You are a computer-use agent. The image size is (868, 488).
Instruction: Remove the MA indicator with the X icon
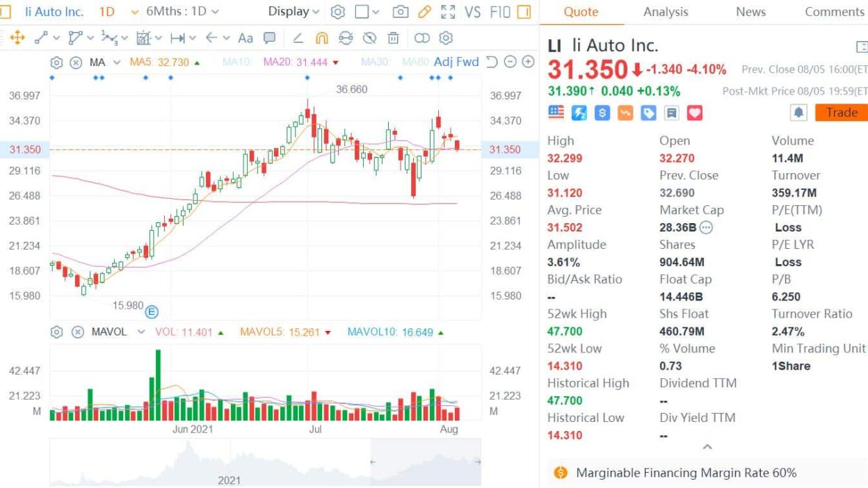pyautogui.click(x=76, y=63)
